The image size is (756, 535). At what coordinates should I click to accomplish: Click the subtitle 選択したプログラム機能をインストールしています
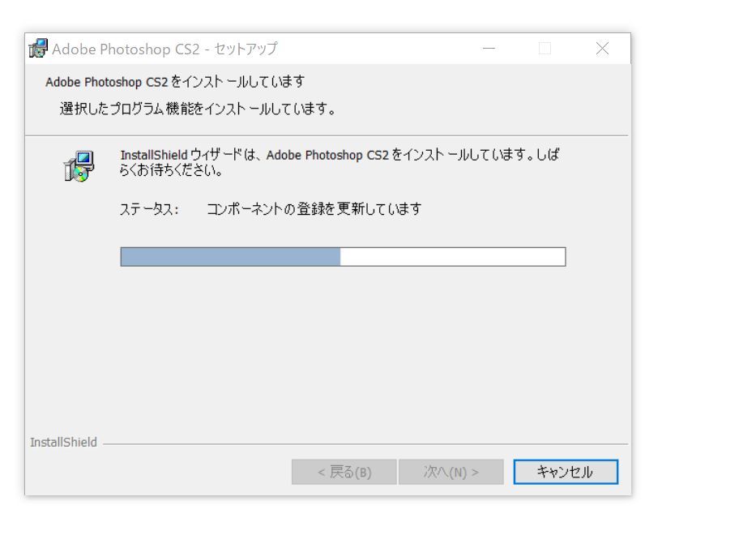click(199, 109)
